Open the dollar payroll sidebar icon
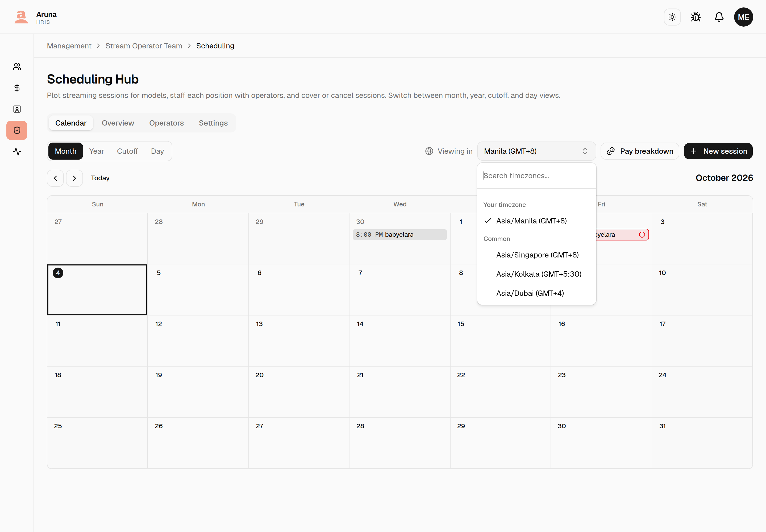This screenshot has height=532, width=766. tap(17, 88)
